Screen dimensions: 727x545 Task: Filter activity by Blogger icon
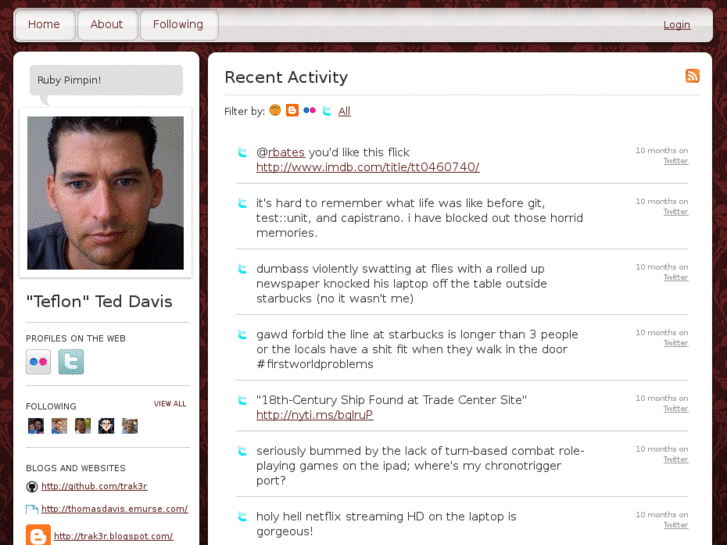(x=292, y=110)
